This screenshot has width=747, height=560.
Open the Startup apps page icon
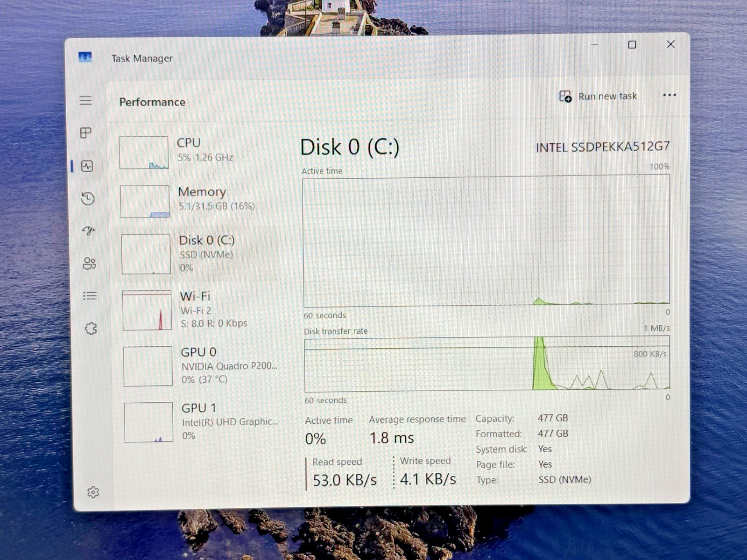tap(89, 231)
